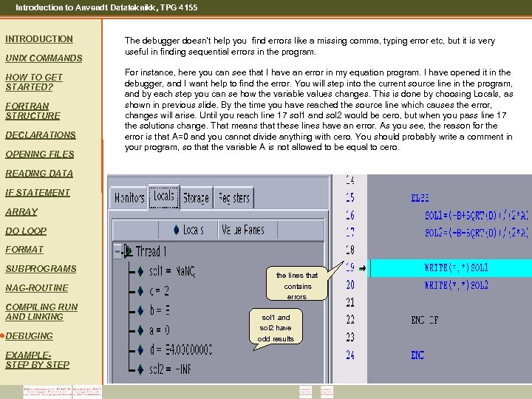The height and width of the screenshot is (399, 532).
Task: Open the INTRODUCTION sidebar link
Action: tap(39, 39)
